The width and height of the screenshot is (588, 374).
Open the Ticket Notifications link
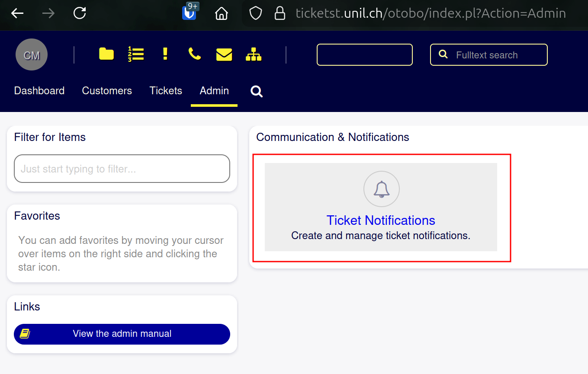coord(381,221)
